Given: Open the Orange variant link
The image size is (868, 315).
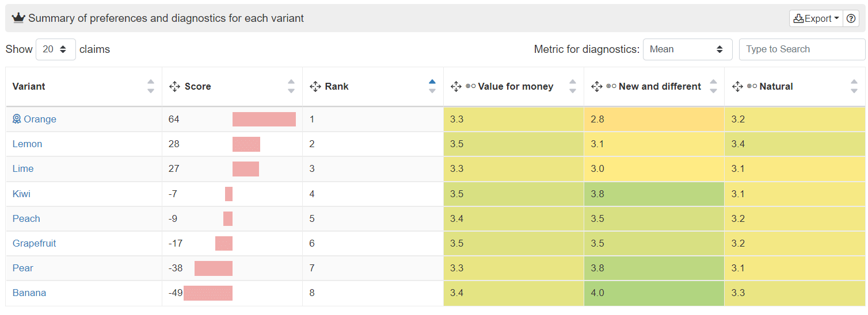Looking at the screenshot, I should coord(40,119).
